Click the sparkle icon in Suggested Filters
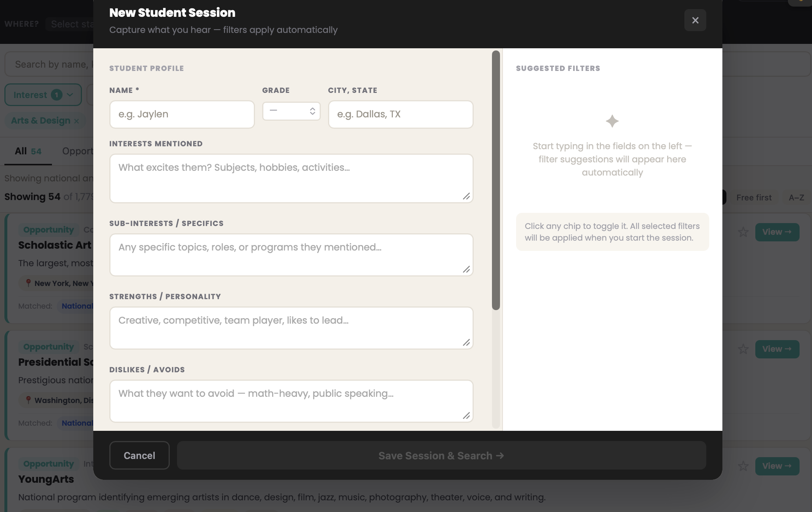Image resolution: width=812 pixels, height=512 pixels. click(612, 121)
